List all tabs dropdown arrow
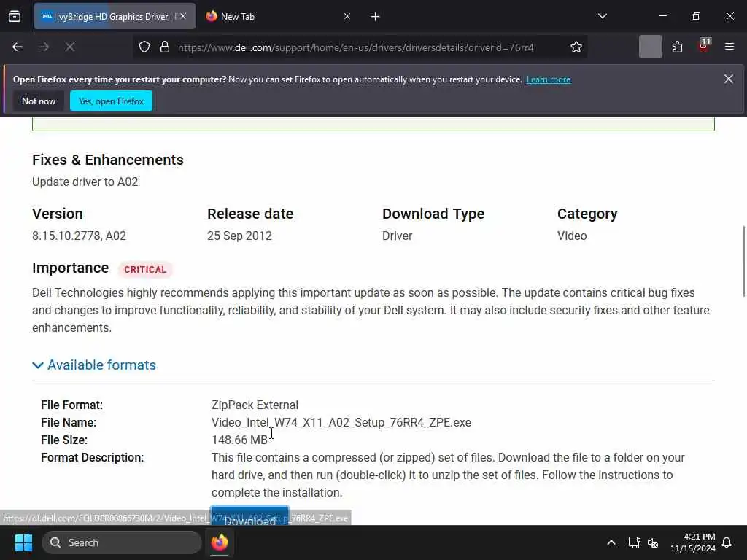 [x=602, y=17]
